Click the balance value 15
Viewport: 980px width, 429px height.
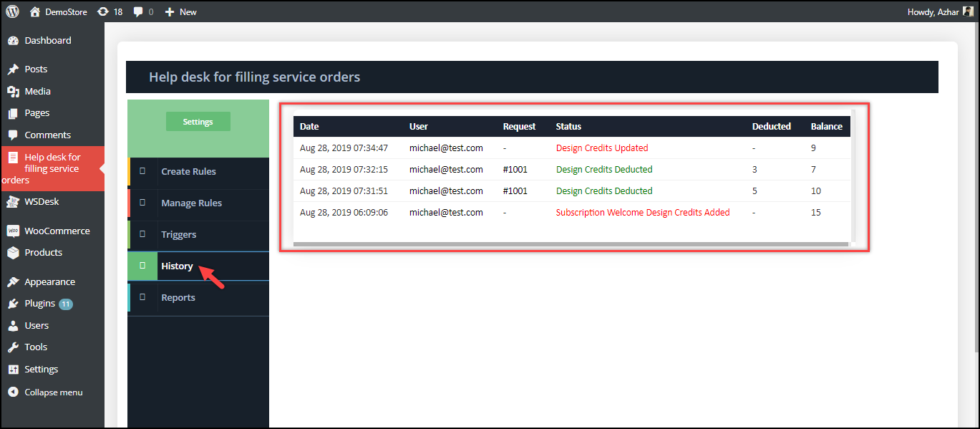pyautogui.click(x=816, y=213)
